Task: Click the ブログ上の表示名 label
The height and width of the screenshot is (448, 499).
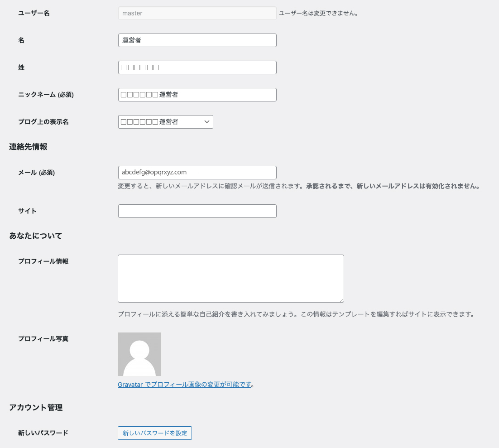Action: [x=43, y=122]
